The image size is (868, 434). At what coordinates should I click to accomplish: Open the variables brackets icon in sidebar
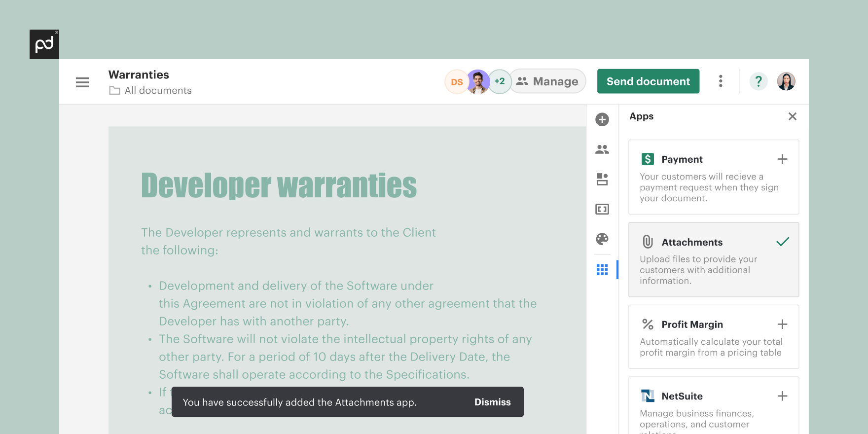point(602,209)
